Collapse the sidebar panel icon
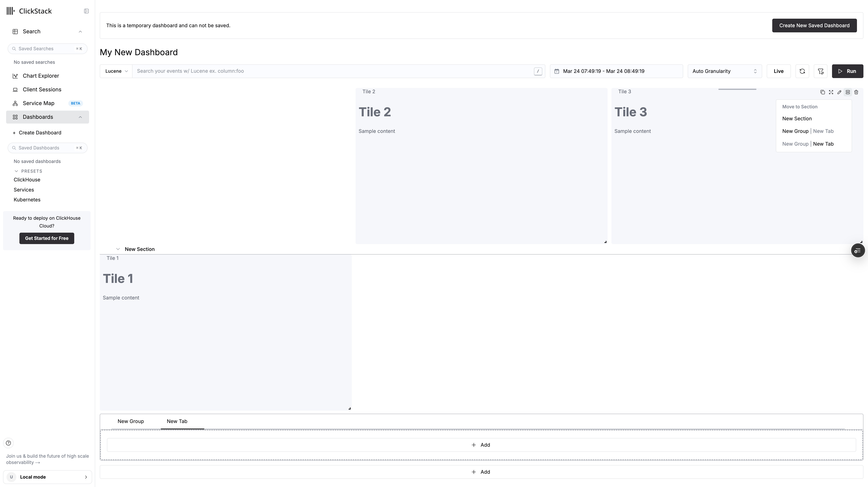 [86, 11]
